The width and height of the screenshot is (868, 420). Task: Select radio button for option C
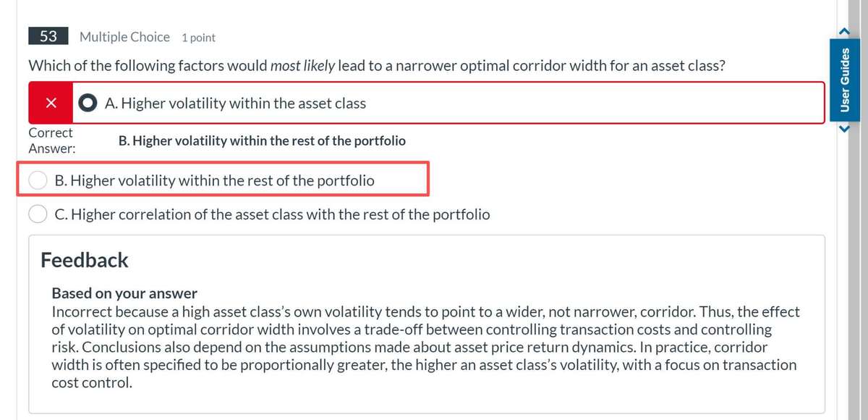click(x=38, y=214)
